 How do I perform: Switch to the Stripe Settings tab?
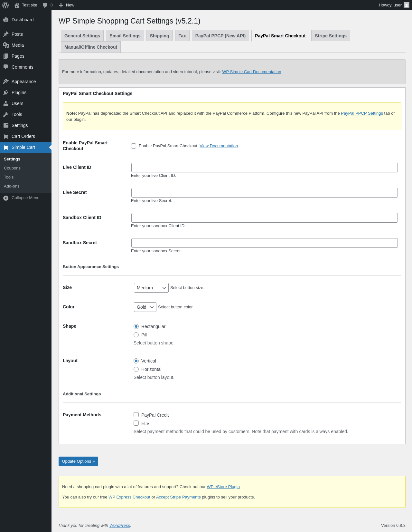pyautogui.click(x=331, y=36)
